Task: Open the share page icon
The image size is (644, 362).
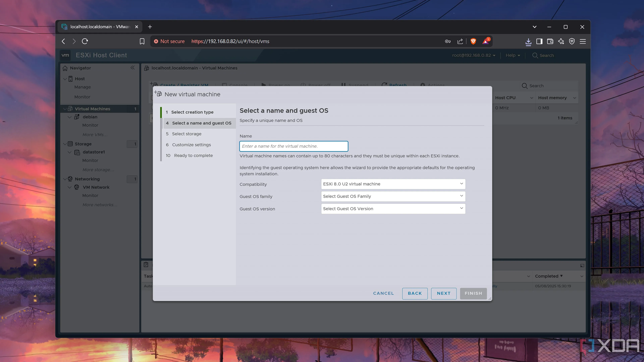Action: [460, 41]
